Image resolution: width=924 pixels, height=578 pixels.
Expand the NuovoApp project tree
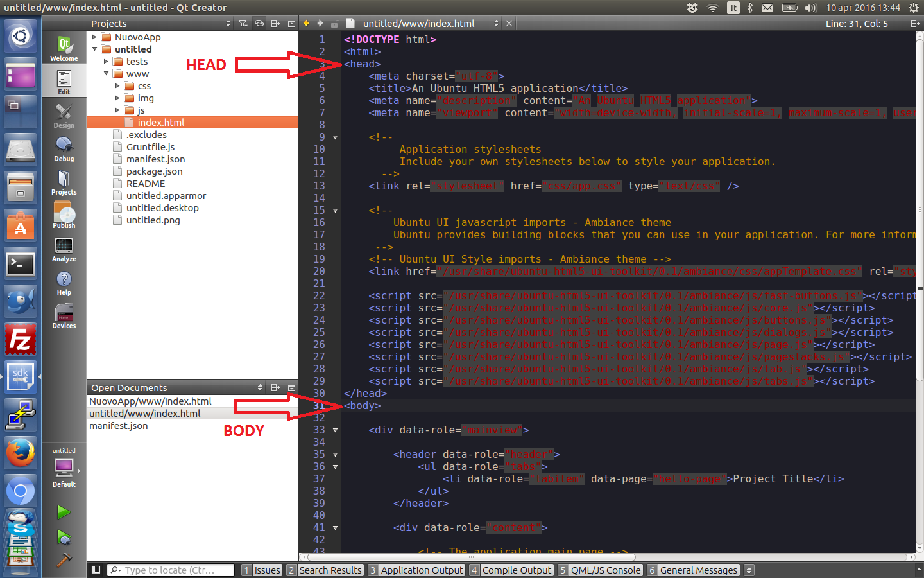[x=95, y=37]
